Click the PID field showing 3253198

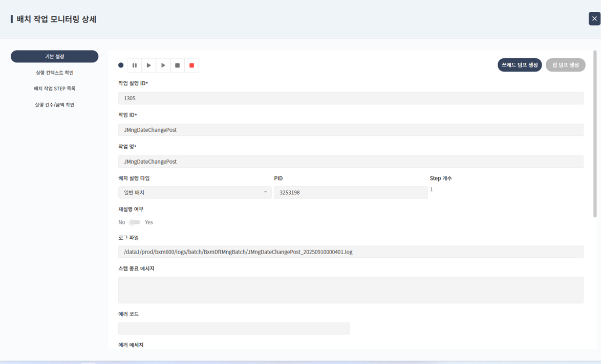[x=350, y=193]
